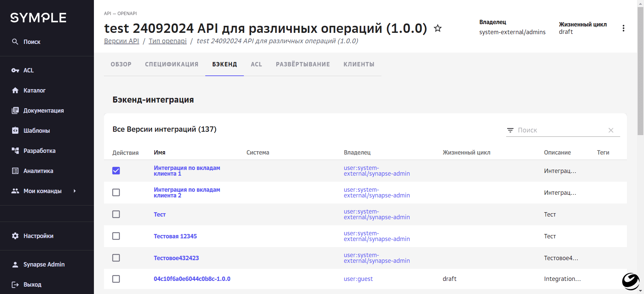Open the Тестовая 12345 integration
The width and height of the screenshot is (644, 294).
175,236
